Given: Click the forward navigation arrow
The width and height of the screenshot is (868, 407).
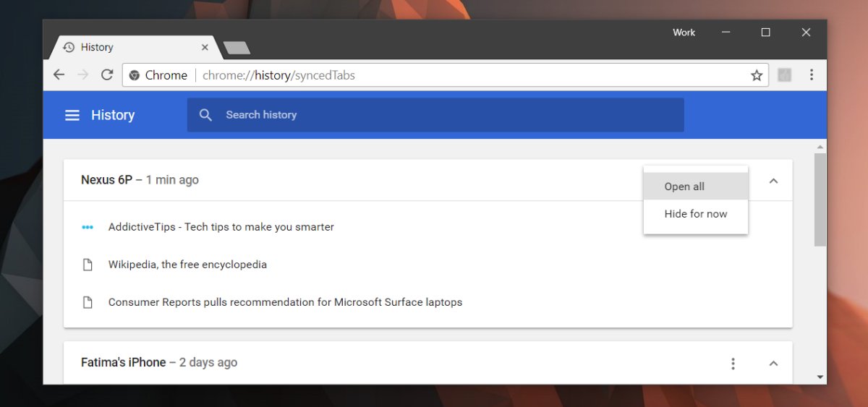Looking at the screenshot, I should pyautogui.click(x=82, y=75).
